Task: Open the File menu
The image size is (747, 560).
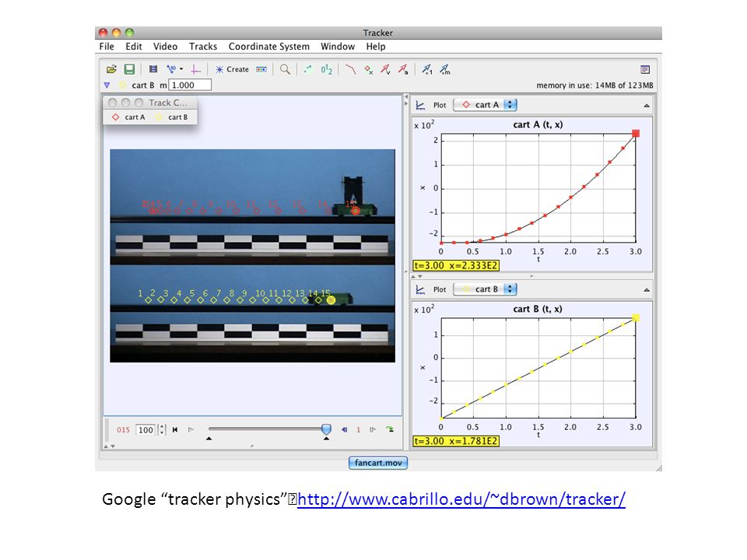Action: pyautogui.click(x=107, y=46)
